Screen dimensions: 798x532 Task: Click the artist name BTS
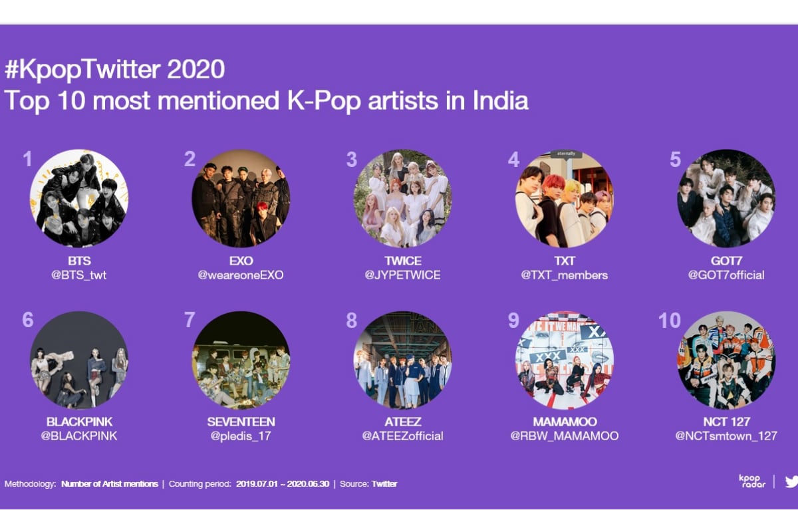coord(79,261)
